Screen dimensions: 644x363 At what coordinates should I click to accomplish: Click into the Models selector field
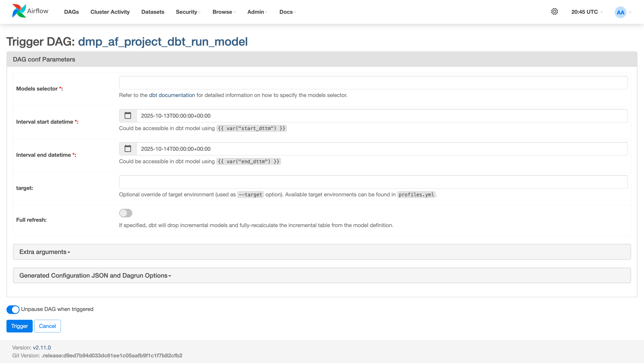coord(373,83)
